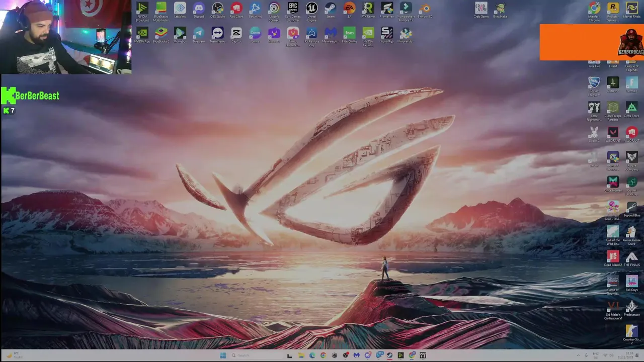Open the Marvel Rivals desktop icon
The width and height of the screenshot is (644, 362).
point(632,11)
